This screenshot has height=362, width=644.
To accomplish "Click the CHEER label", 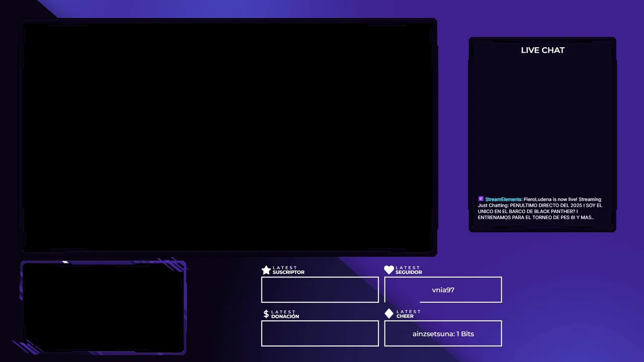I will pos(405,316).
